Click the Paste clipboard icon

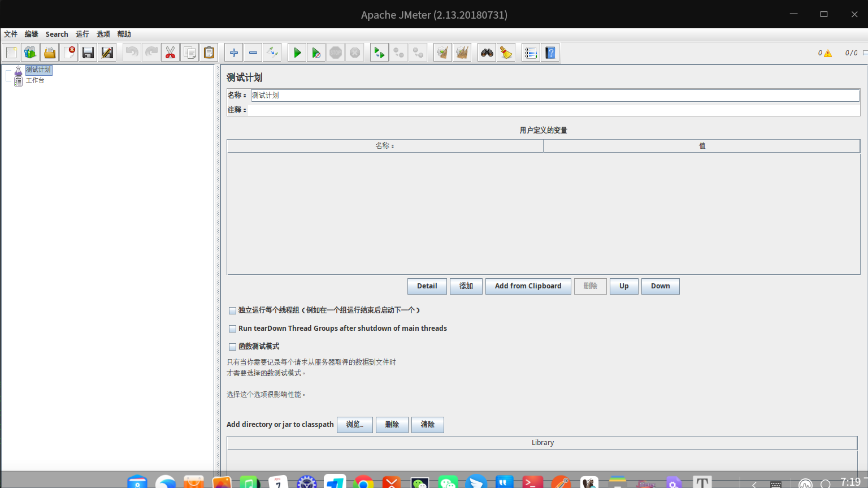click(209, 53)
